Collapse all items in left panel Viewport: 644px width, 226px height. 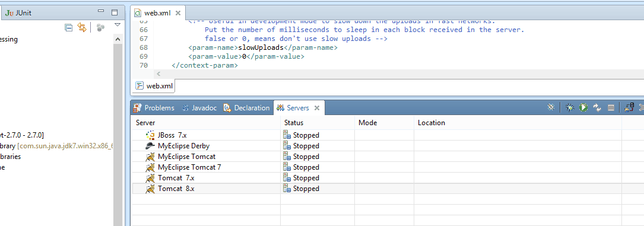[69, 27]
